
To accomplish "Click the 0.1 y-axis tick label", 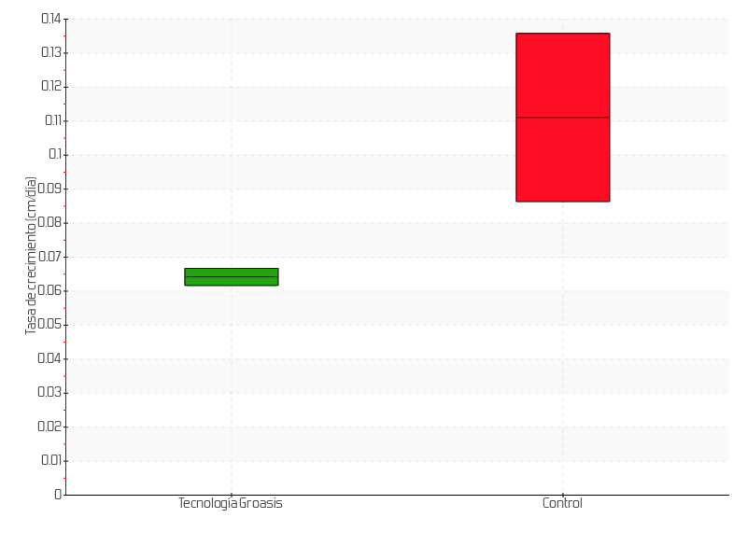I will pyautogui.click(x=53, y=154).
